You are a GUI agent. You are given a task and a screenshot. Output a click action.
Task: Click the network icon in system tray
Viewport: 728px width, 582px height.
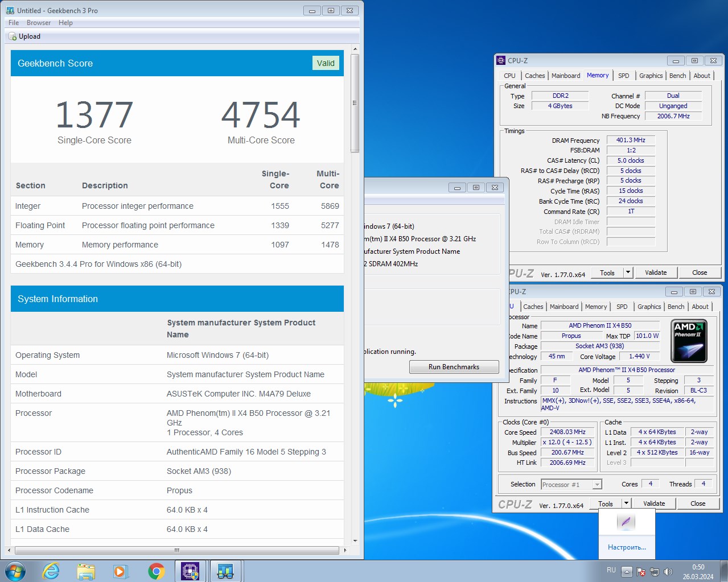(x=655, y=572)
